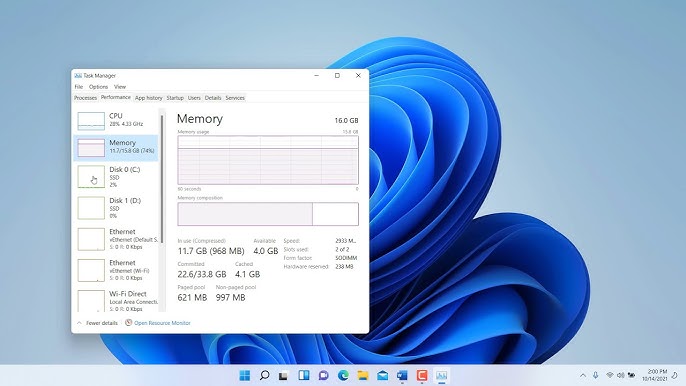Switch to the Startup tab

click(x=175, y=98)
